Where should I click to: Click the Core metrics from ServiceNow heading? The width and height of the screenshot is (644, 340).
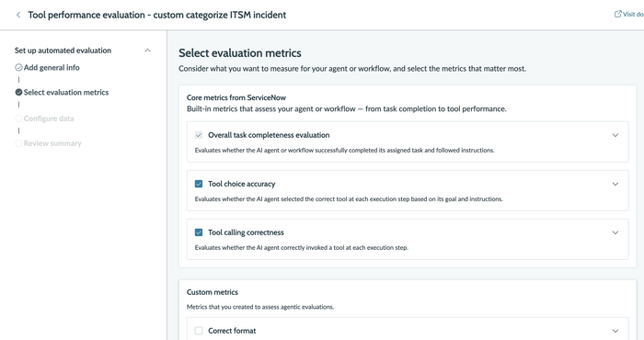[236, 97]
